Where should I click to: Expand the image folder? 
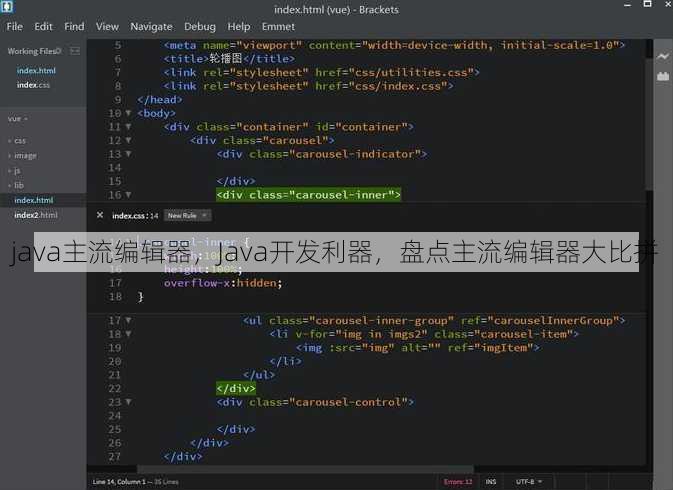pos(22,155)
